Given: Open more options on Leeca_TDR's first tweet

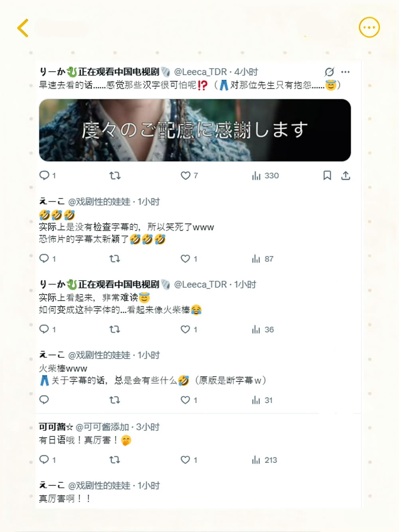Looking at the screenshot, I should (x=345, y=72).
